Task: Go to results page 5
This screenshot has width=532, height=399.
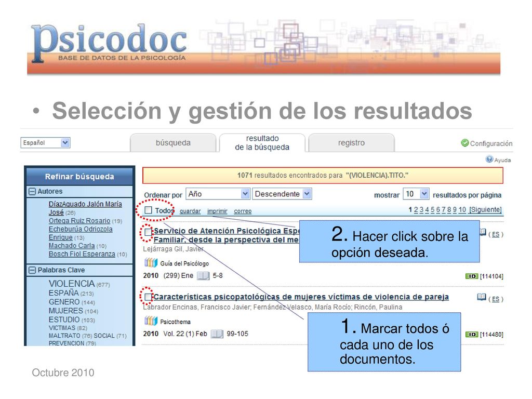Action: click(433, 210)
